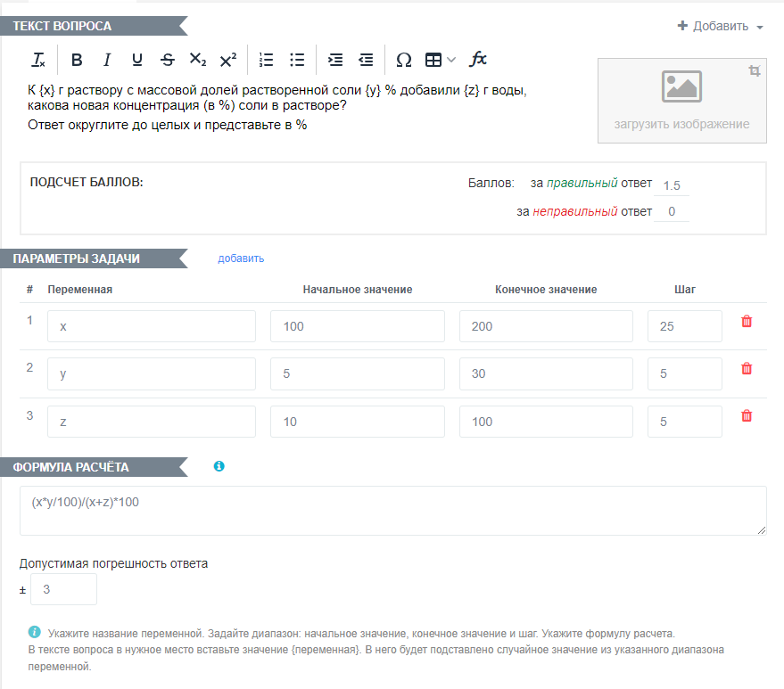Click the clear formatting icon
784x689 pixels.
[x=38, y=60]
